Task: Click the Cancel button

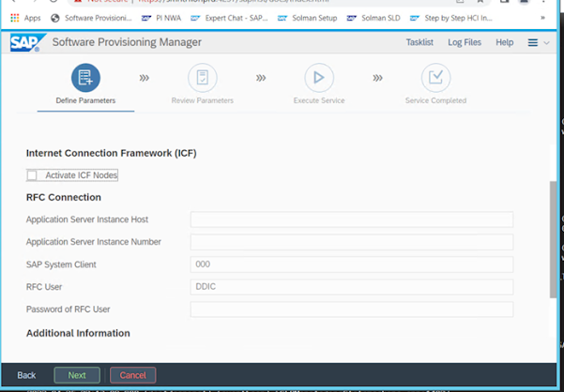Action: 132,375
